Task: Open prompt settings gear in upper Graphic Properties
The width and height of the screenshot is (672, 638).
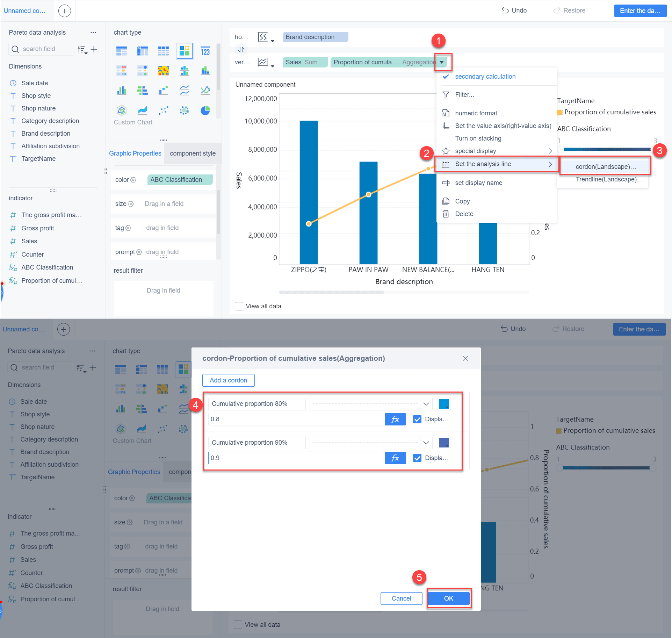Action: coord(139,252)
